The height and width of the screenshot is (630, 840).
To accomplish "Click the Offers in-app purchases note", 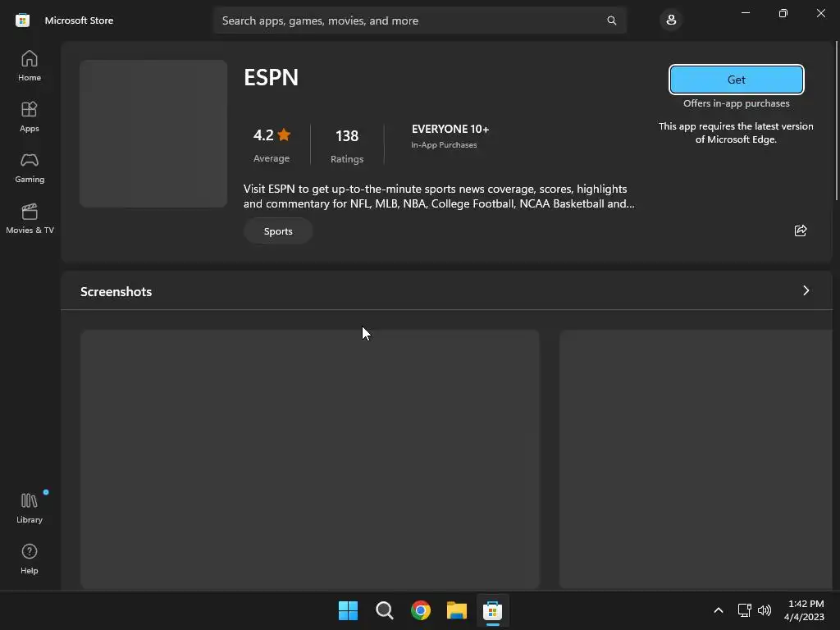I will pyautogui.click(x=736, y=103).
